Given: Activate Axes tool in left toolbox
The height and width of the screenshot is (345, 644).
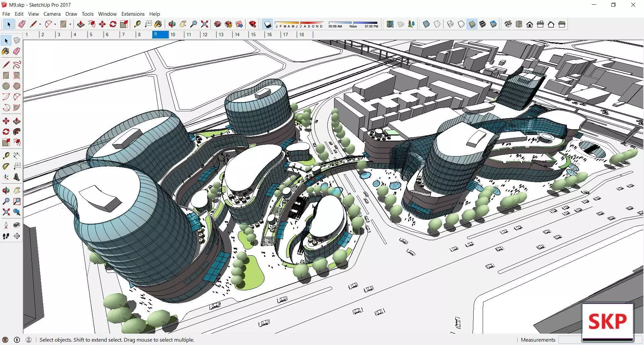Looking at the screenshot, I should [x=6, y=177].
